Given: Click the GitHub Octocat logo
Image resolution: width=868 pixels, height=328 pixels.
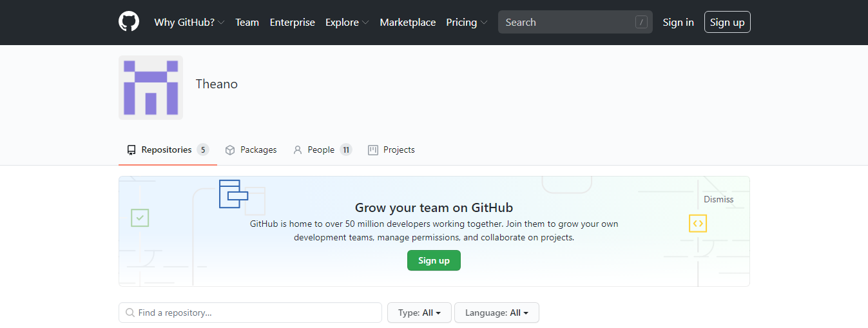Looking at the screenshot, I should coord(129,22).
